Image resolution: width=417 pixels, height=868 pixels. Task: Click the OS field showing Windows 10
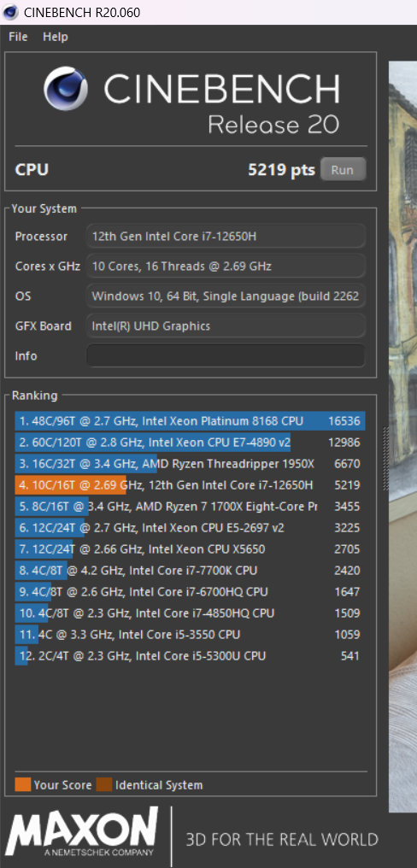(x=226, y=296)
